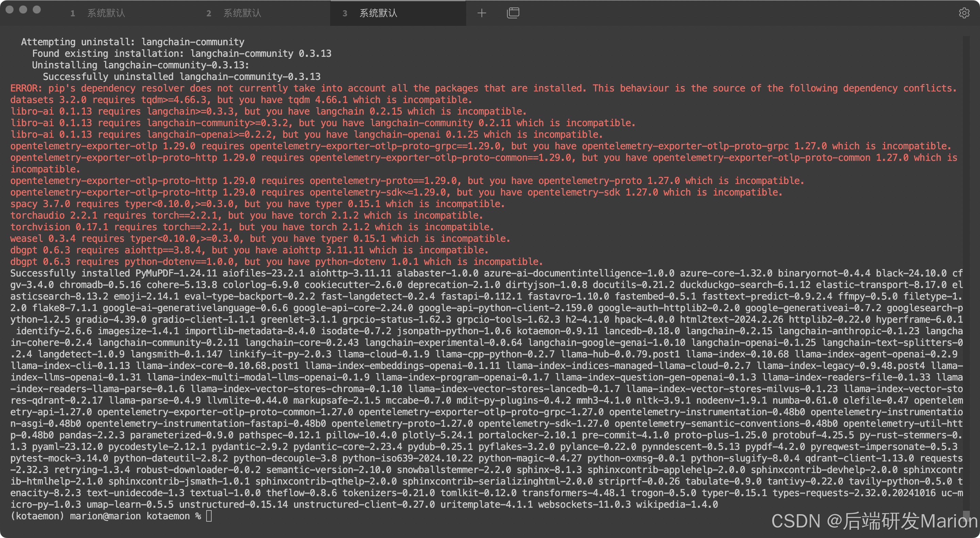Close the terminal window with the red button
Viewport: 980px width, 538px height.
(x=10, y=10)
